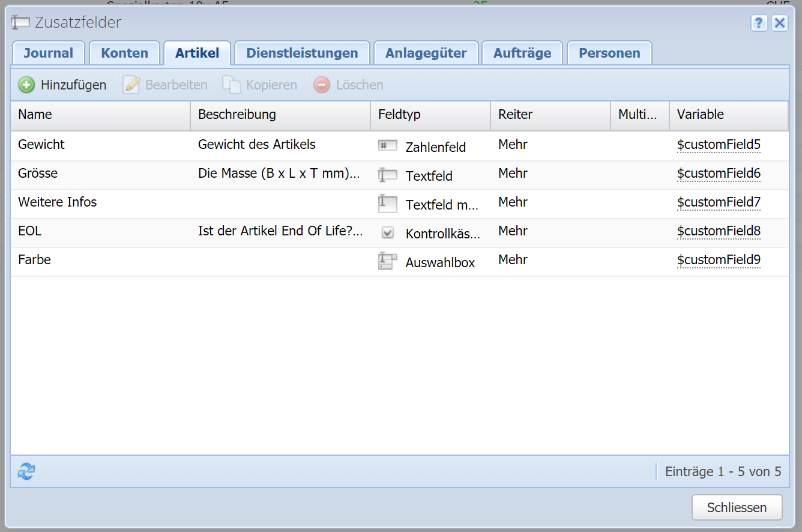Close the Zusatzfelder dialog with X
This screenshot has height=532, width=802.
pos(779,23)
